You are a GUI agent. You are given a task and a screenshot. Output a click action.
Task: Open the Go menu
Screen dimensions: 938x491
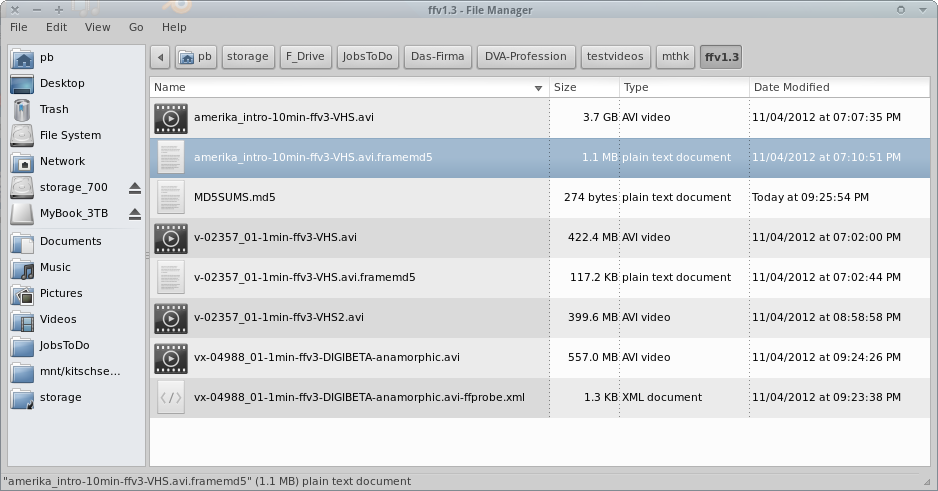pyautogui.click(x=136, y=27)
